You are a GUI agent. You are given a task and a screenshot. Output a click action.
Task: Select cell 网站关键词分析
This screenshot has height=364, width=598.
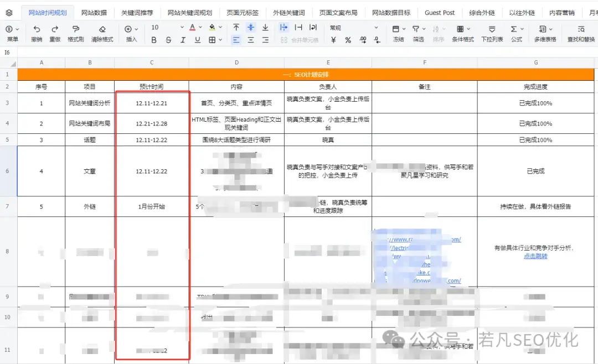(90, 103)
